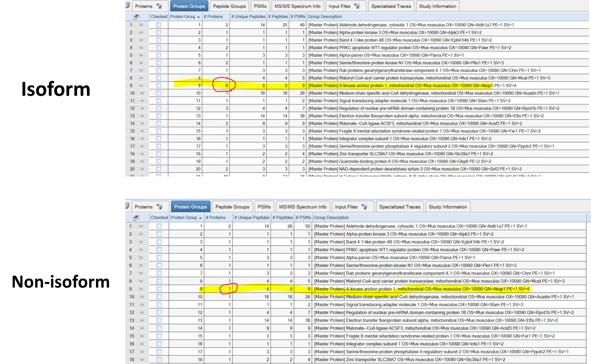Click the filter icon on the Non-isoform panel's Proteins tab
This screenshot has height=364, width=591.
160,207
